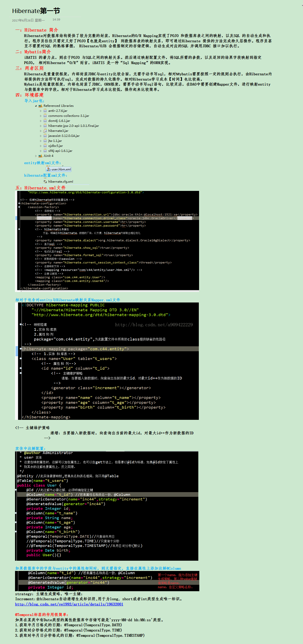The width and height of the screenshot is (303, 644).
Task: Click the jta-1.1.jar file icon
Action: click(x=45, y=141)
